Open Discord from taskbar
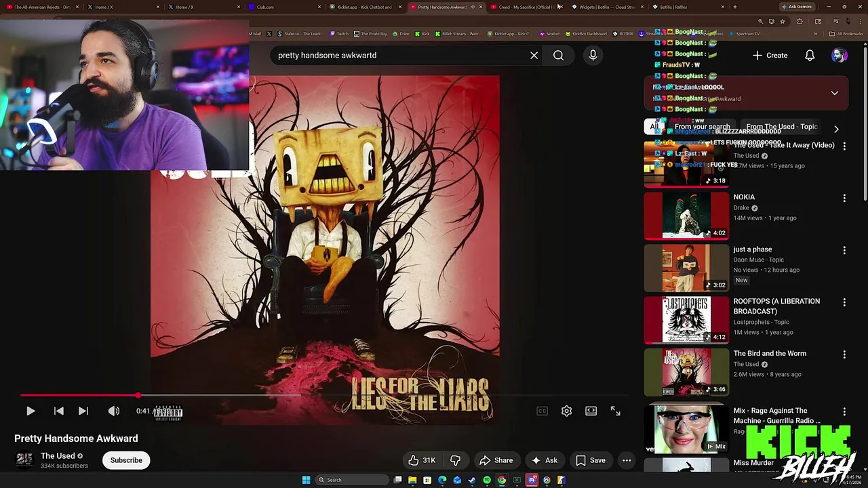Viewport: 868px width, 488px height. pyautogui.click(x=532, y=480)
